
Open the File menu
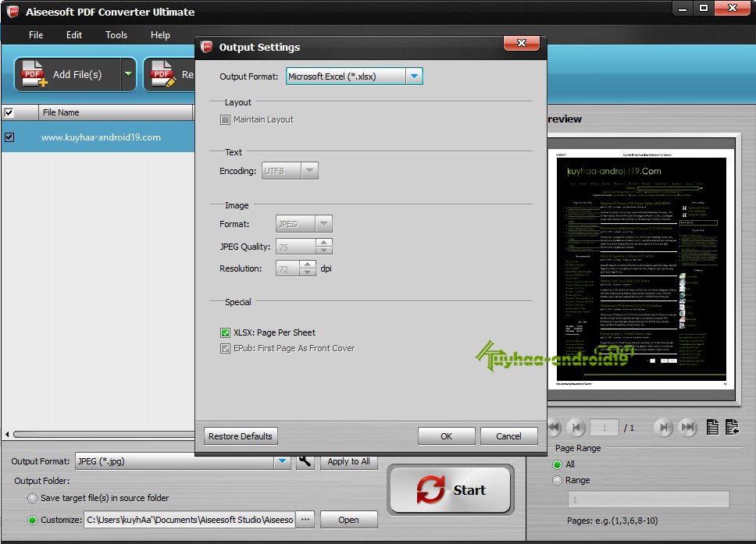[36, 34]
